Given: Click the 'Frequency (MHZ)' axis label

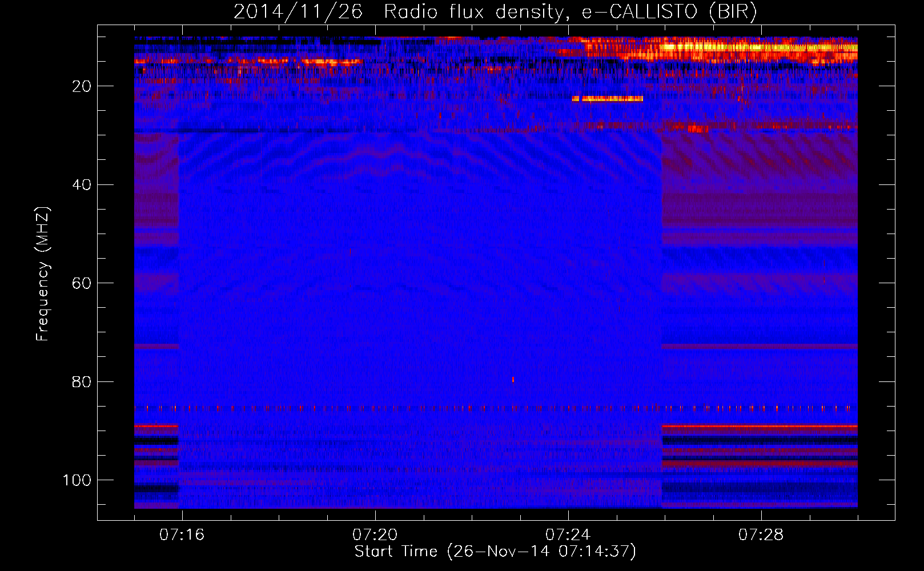Looking at the screenshot, I should (43, 274).
